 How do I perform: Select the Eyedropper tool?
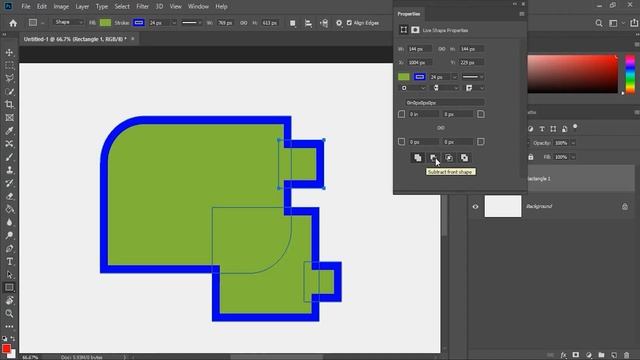(x=9, y=131)
